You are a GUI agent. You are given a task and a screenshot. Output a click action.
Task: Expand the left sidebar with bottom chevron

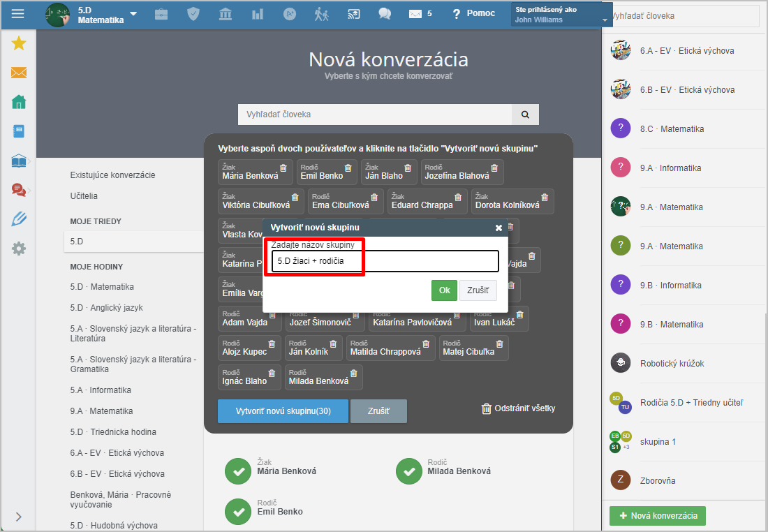tap(19, 517)
